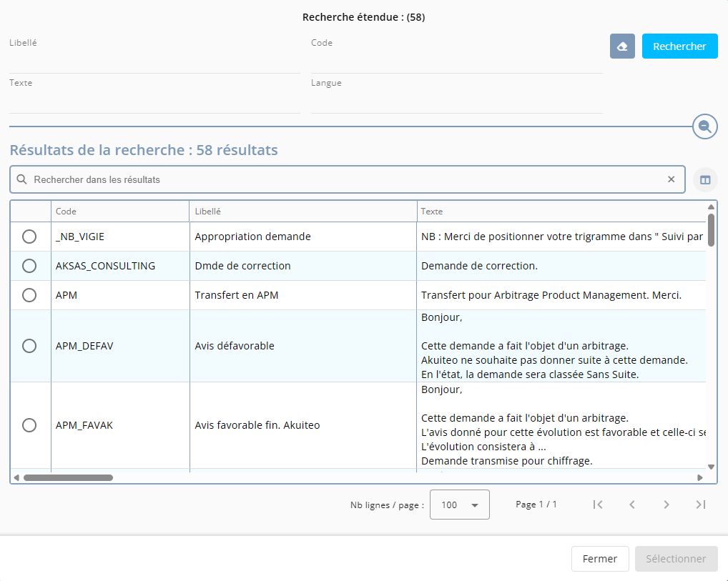
Task: Jump to the last results page
Action: pyautogui.click(x=701, y=505)
